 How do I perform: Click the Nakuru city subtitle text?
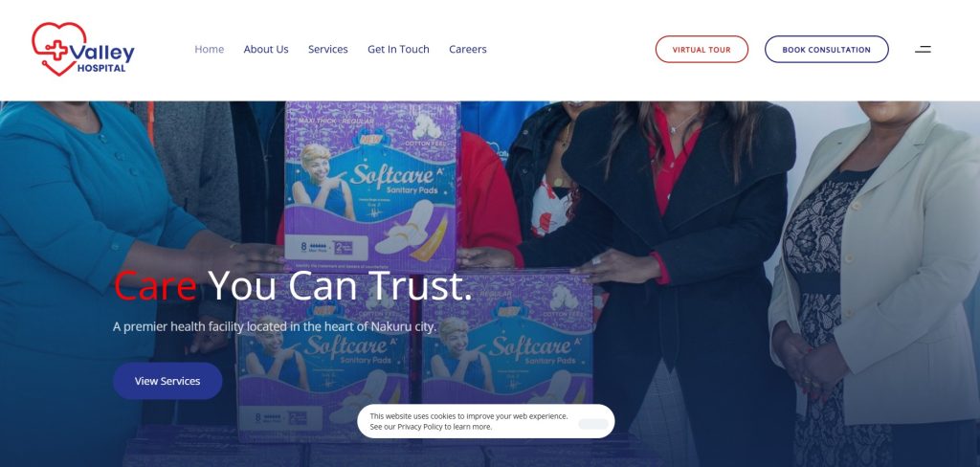[275, 327]
